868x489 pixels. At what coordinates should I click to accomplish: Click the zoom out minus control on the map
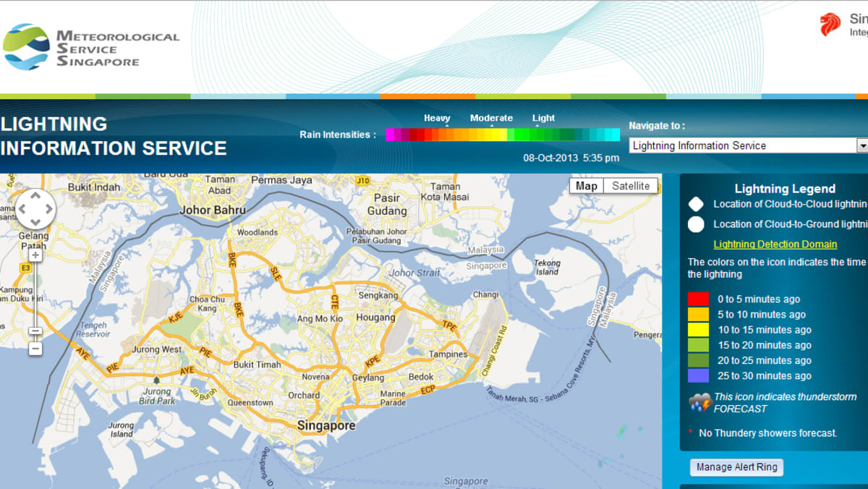[x=35, y=349]
